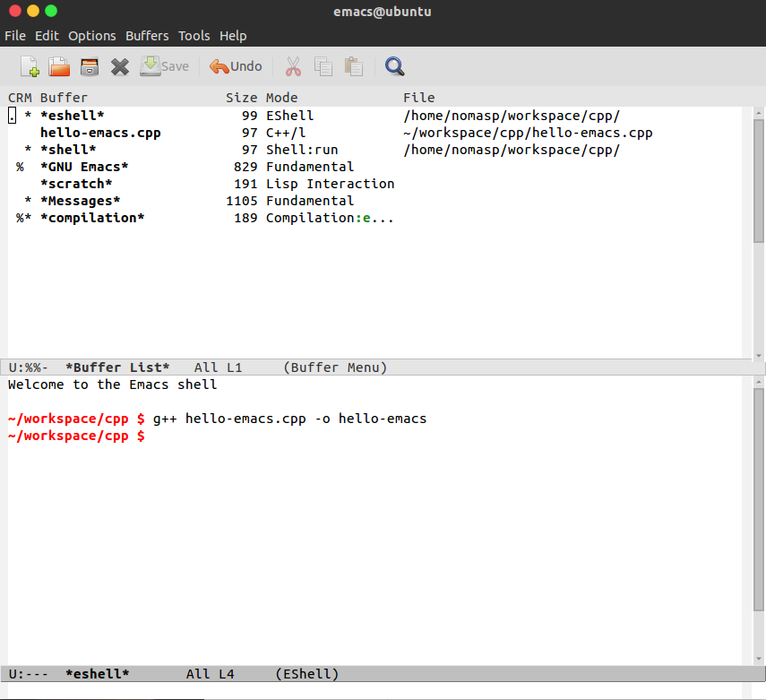Search with the magnifying glass icon
The height and width of the screenshot is (700, 766).
(394, 66)
